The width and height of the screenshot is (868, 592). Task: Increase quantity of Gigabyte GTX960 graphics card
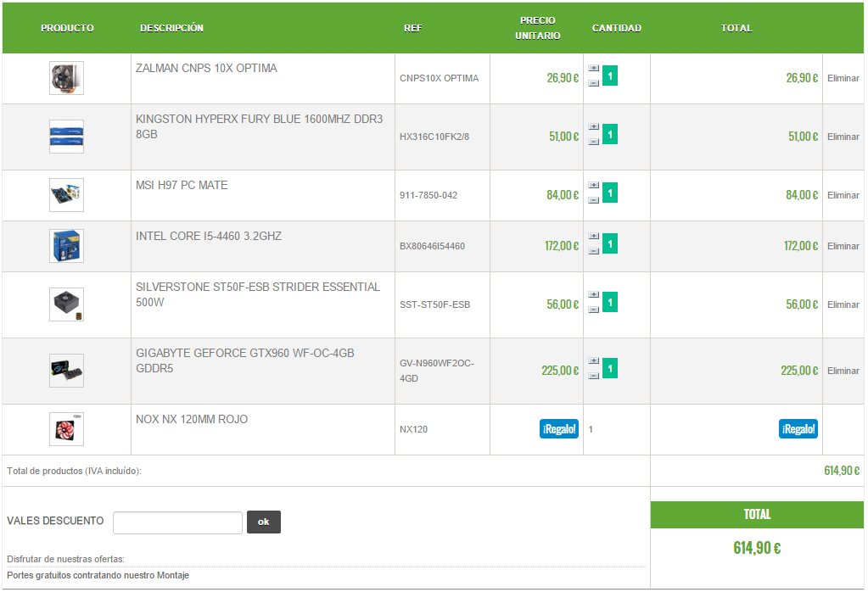point(593,360)
